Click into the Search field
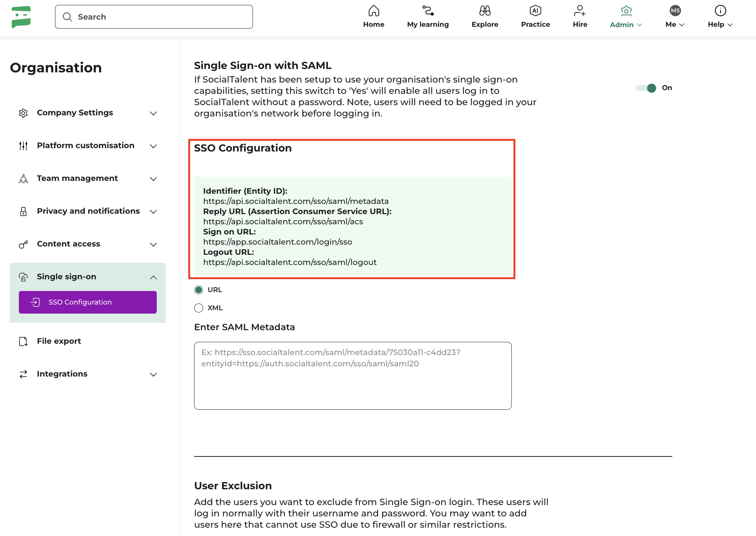Screen dimensions: 756x536 (x=154, y=17)
